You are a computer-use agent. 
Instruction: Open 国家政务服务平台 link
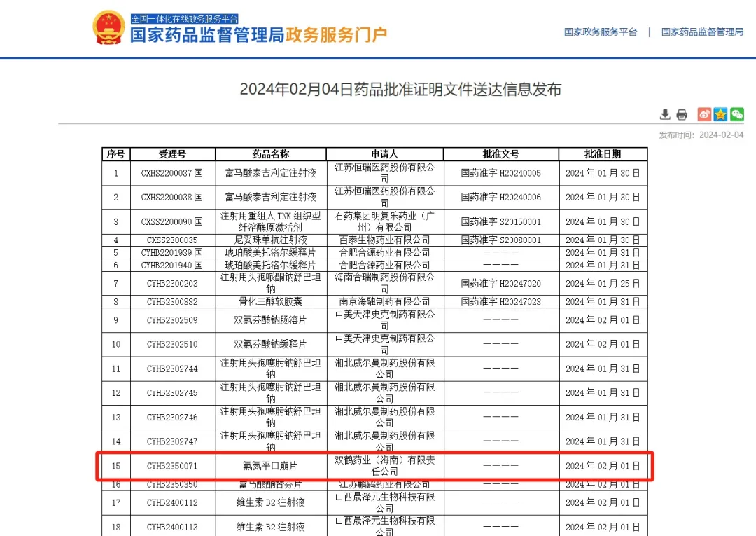(x=601, y=32)
